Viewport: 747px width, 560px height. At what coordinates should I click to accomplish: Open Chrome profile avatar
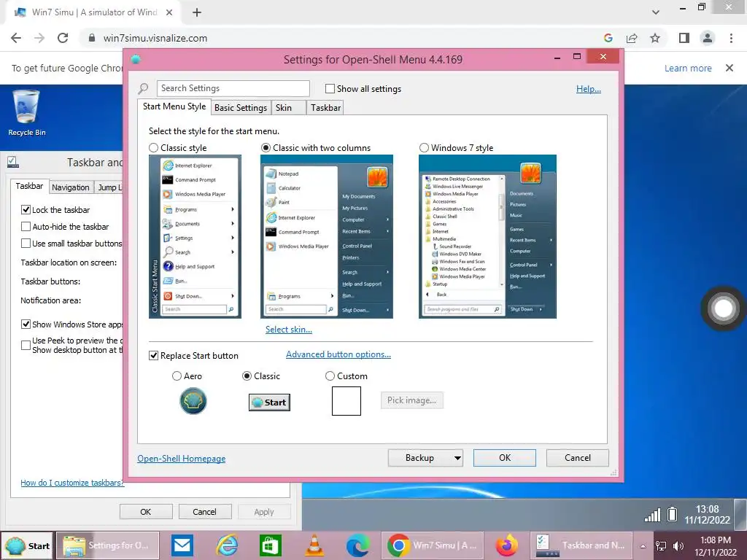point(708,38)
